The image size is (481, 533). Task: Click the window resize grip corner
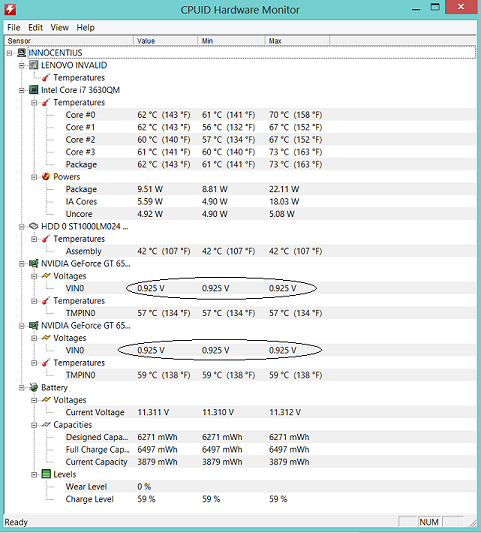click(473, 523)
